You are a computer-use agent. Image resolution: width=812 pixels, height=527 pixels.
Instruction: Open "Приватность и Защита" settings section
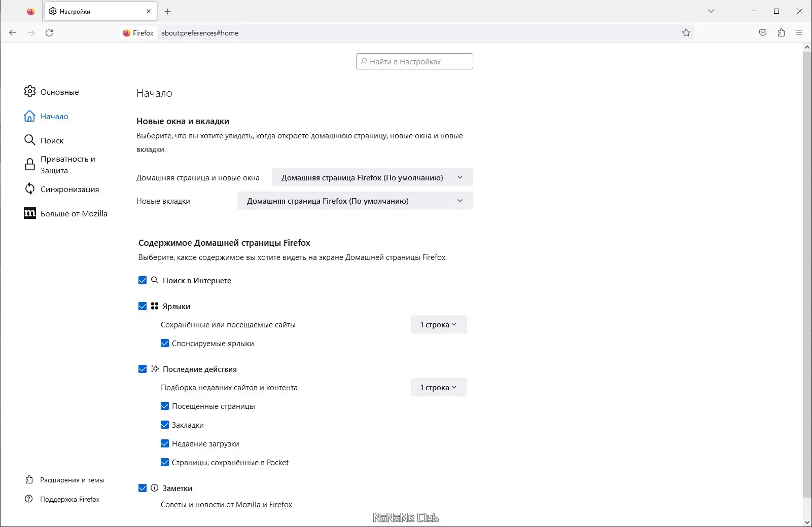coord(67,165)
